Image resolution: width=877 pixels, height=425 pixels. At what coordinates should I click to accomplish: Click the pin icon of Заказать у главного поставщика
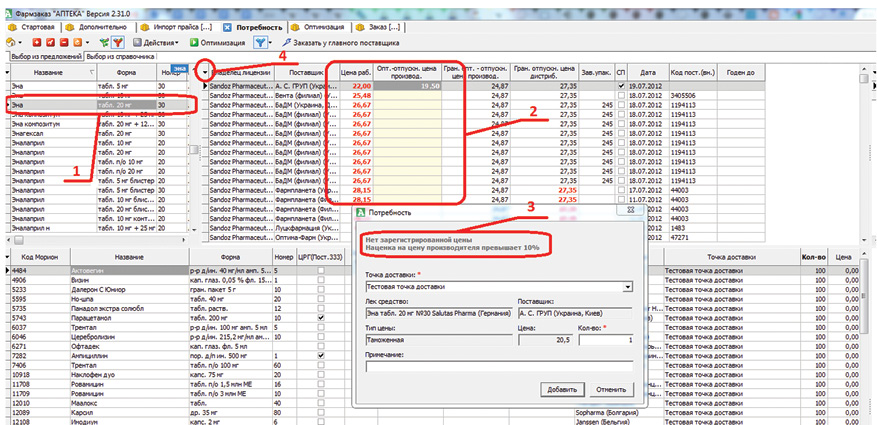click(287, 42)
